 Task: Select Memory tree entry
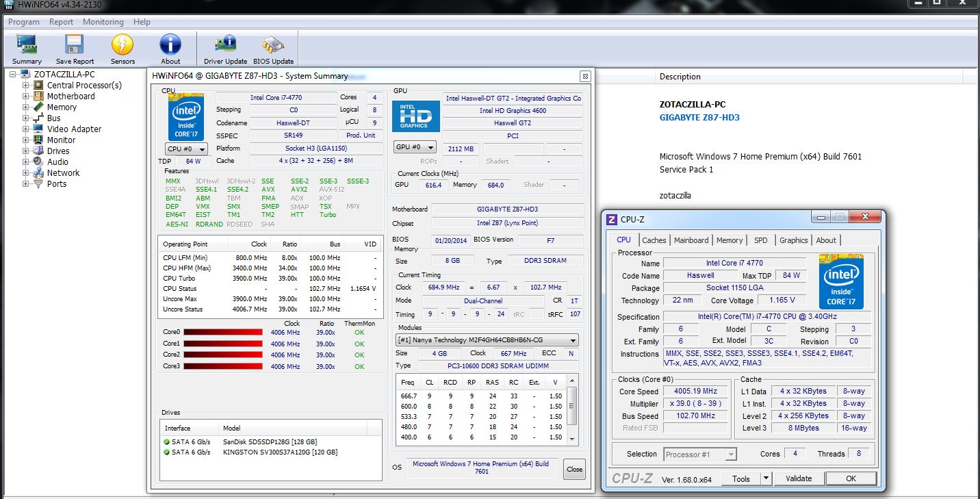pyautogui.click(x=62, y=107)
